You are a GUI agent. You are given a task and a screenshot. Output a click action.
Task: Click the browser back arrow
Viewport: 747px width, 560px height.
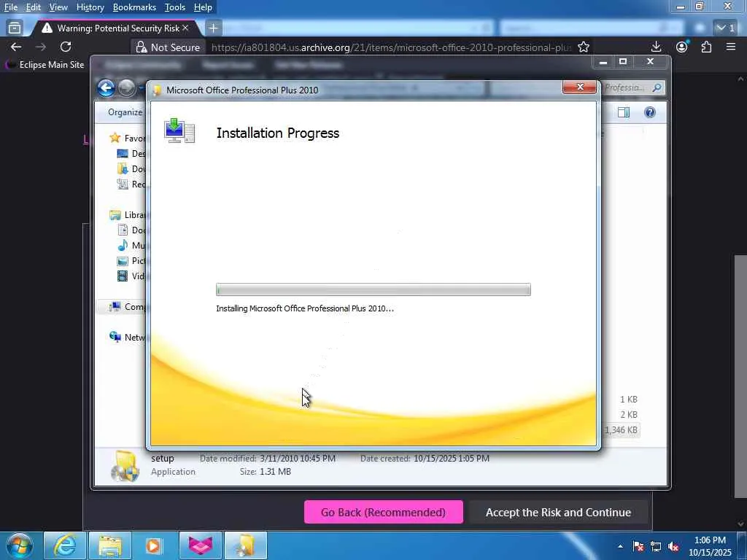pos(16,47)
